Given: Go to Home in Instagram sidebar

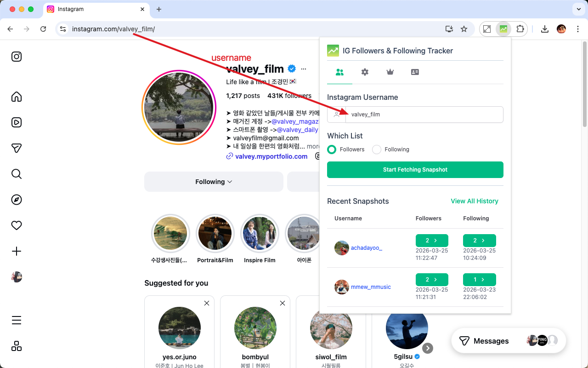Looking at the screenshot, I should tap(17, 97).
